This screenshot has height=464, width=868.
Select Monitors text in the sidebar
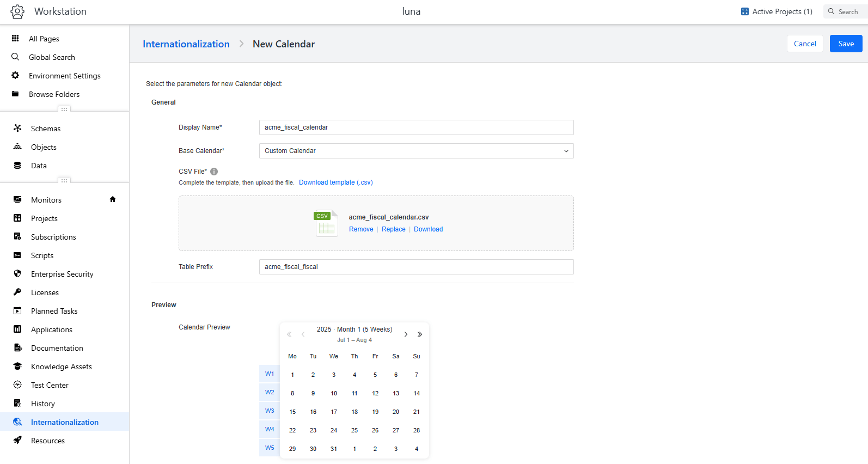(x=46, y=200)
